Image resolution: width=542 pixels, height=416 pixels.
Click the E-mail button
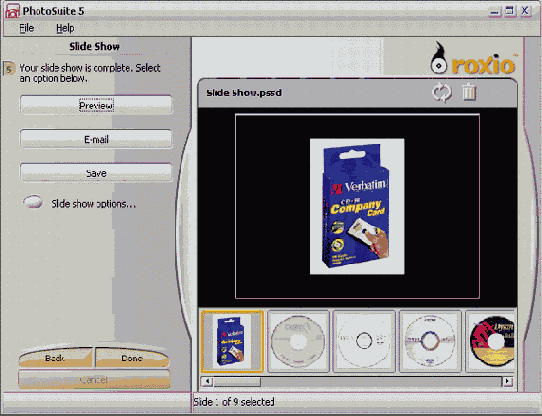[96, 139]
